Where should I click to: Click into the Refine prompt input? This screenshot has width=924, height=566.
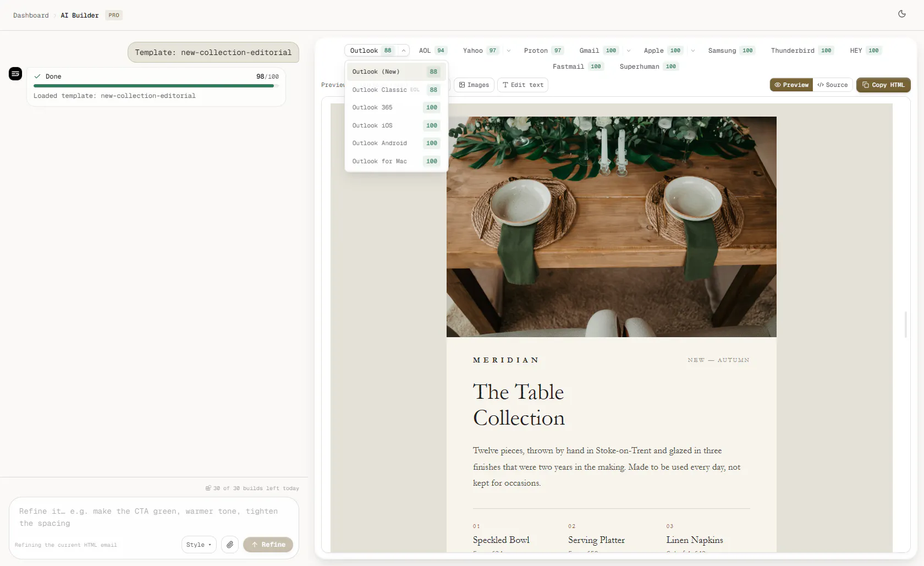click(154, 517)
